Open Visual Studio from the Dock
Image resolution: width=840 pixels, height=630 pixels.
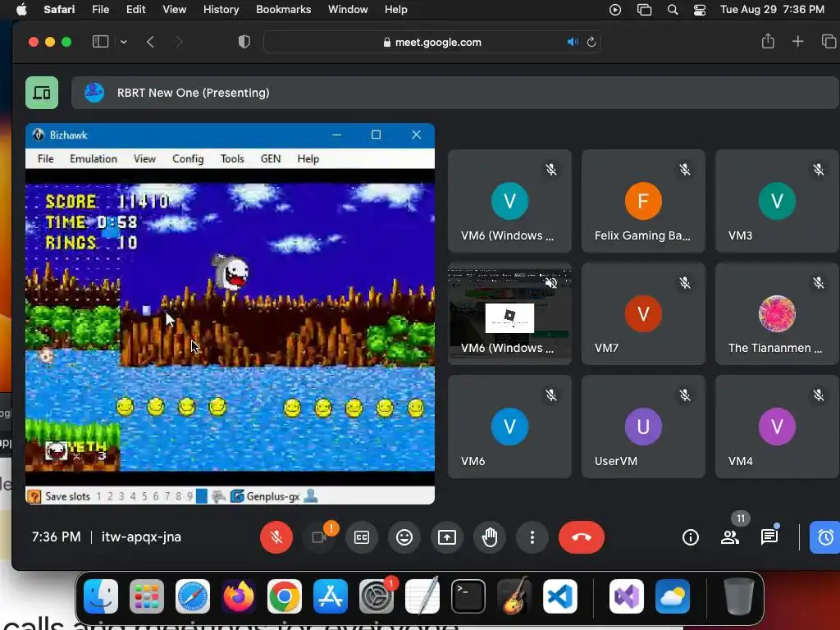point(626,596)
